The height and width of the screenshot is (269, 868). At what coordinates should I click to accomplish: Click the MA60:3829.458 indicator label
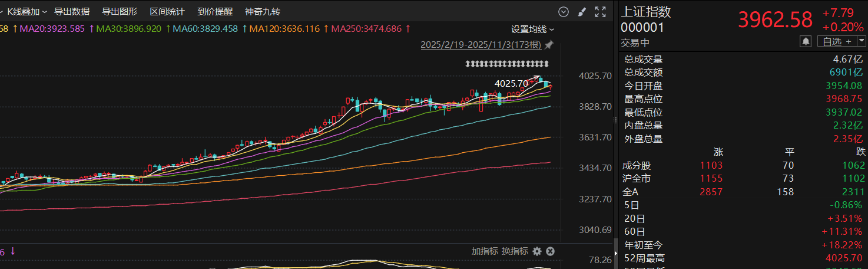[206, 28]
